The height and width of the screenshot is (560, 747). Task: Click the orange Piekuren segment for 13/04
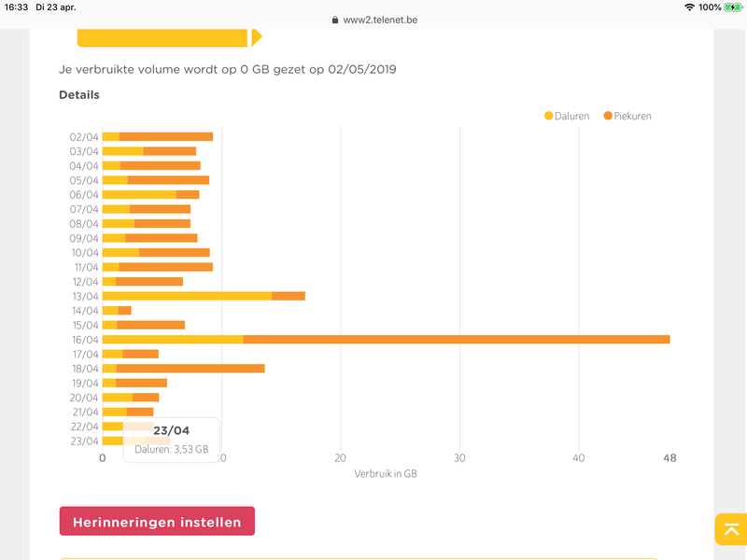(289, 296)
